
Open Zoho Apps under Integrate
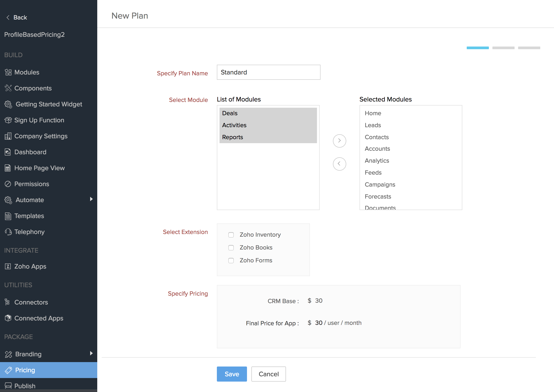point(30,266)
